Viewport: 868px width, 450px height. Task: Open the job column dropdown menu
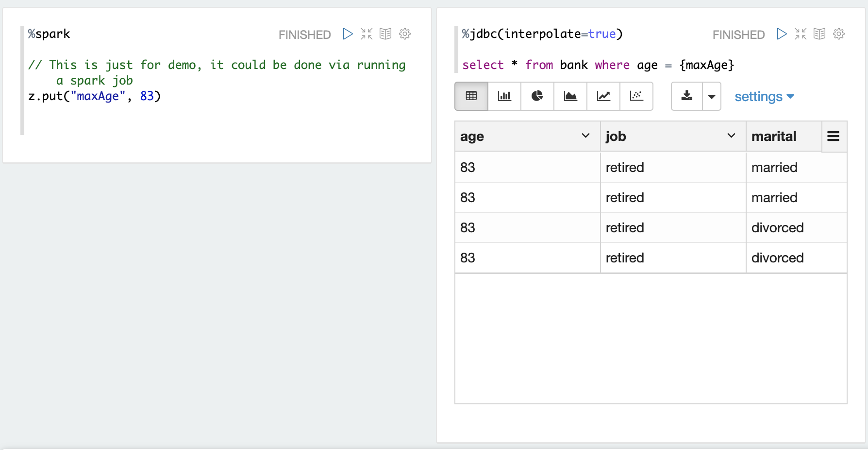(x=731, y=136)
